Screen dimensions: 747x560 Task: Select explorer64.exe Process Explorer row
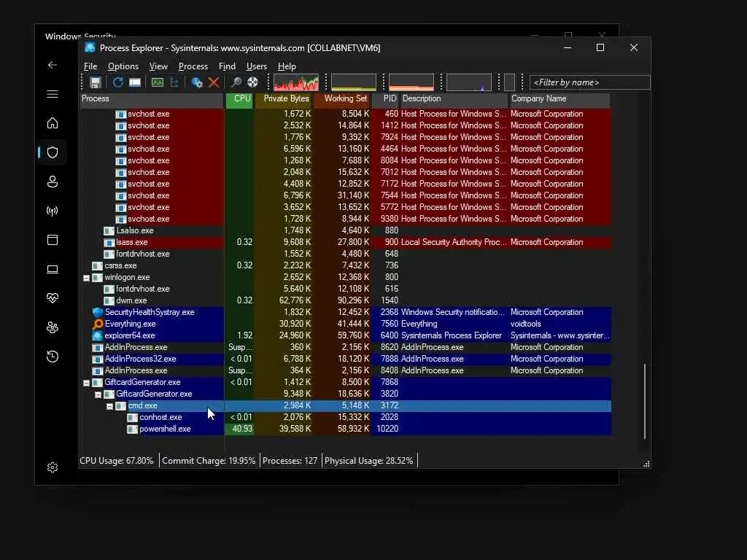click(x=345, y=335)
